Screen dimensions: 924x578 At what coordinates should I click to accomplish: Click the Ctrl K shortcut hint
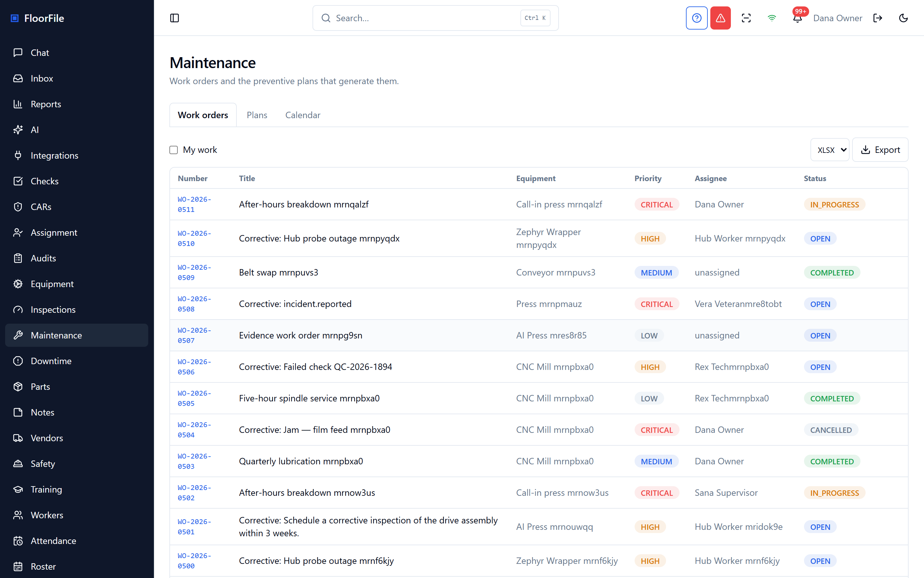tap(535, 18)
